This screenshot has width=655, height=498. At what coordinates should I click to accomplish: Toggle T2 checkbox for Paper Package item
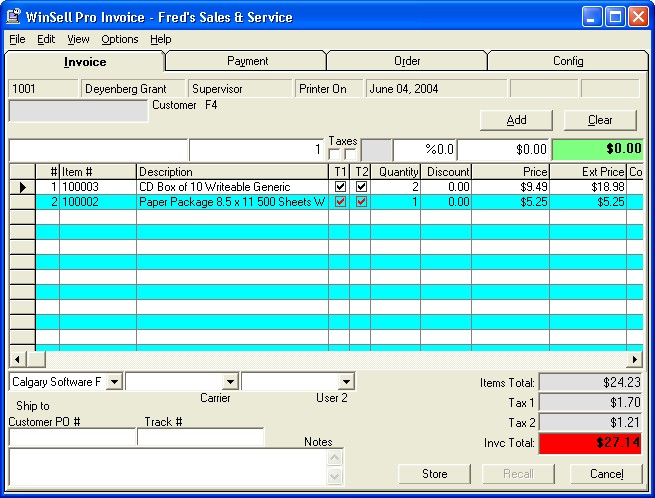pos(361,202)
